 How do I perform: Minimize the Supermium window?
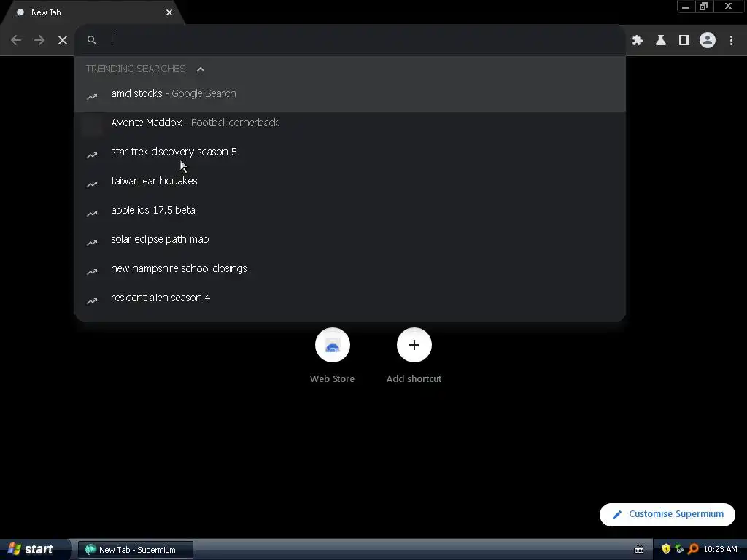click(686, 7)
